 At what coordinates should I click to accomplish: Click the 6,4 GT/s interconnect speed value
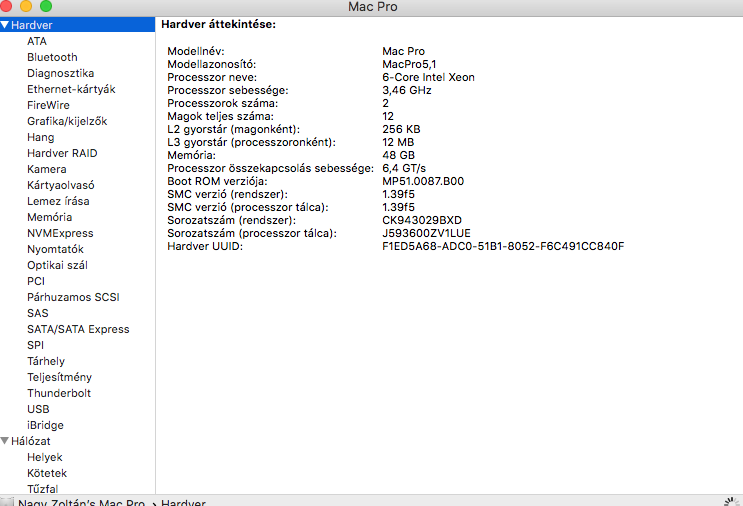(x=404, y=168)
